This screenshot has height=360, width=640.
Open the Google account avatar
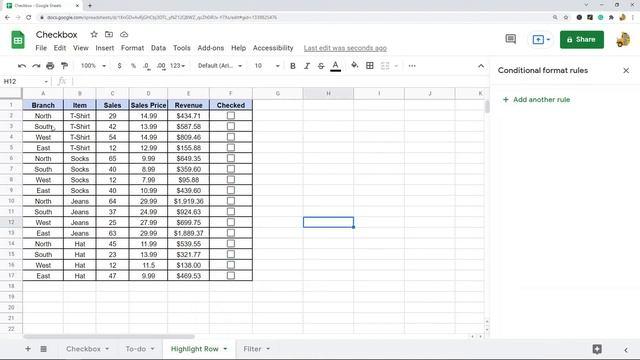tap(623, 40)
